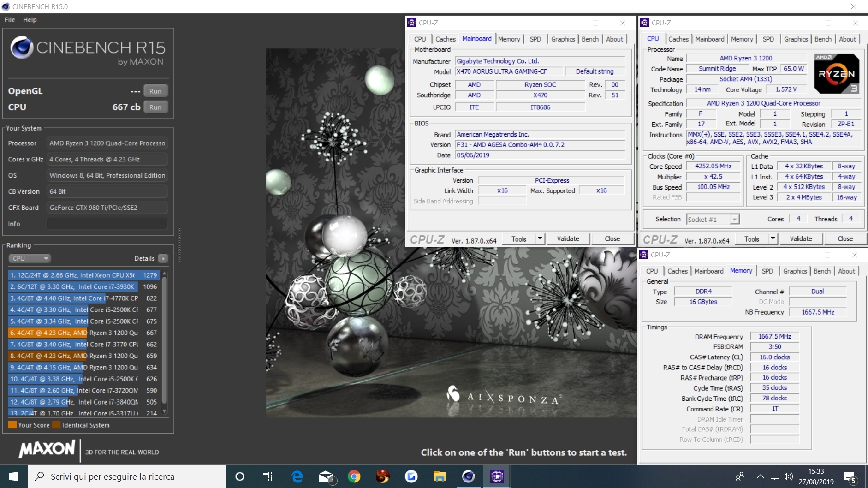
Task: Click CPU-Z title icon of Mainboard window
Action: click(x=412, y=23)
